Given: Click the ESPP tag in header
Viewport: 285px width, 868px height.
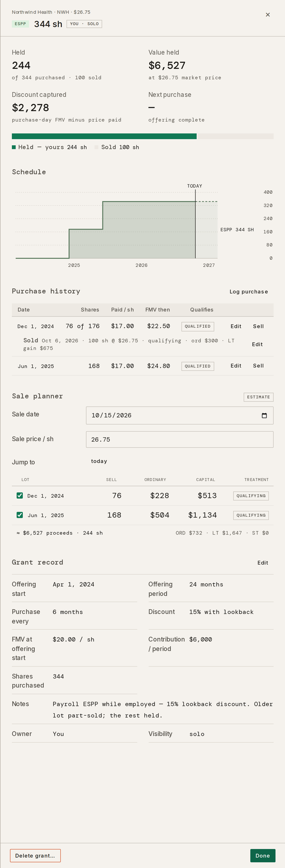Looking at the screenshot, I should coord(20,24).
